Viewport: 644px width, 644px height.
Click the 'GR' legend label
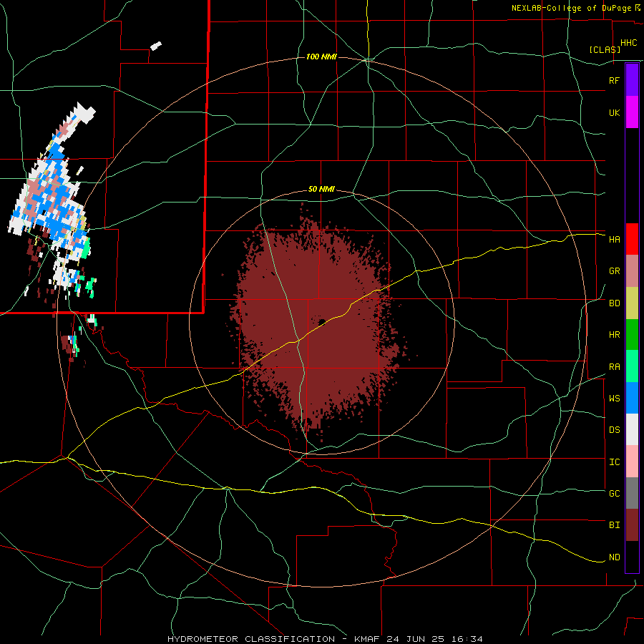[x=614, y=271]
